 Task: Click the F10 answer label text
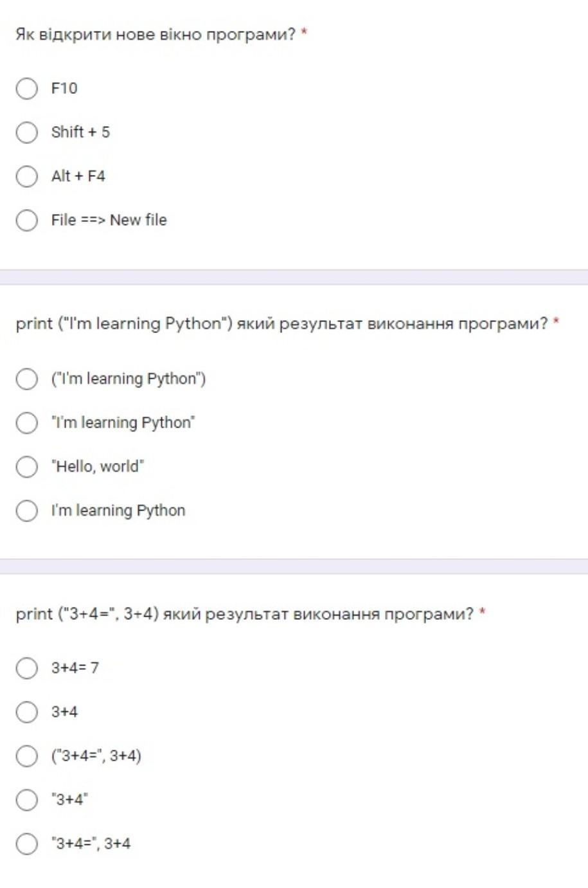point(64,88)
